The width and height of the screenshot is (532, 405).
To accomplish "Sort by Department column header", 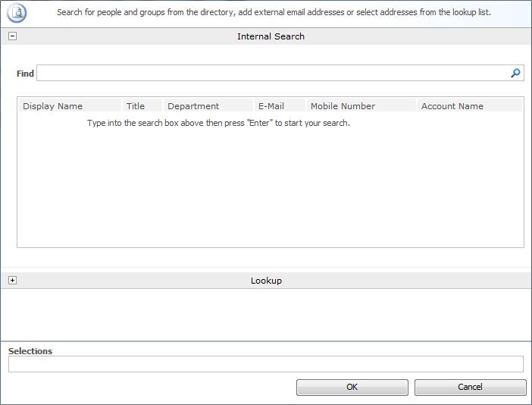I will [193, 106].
